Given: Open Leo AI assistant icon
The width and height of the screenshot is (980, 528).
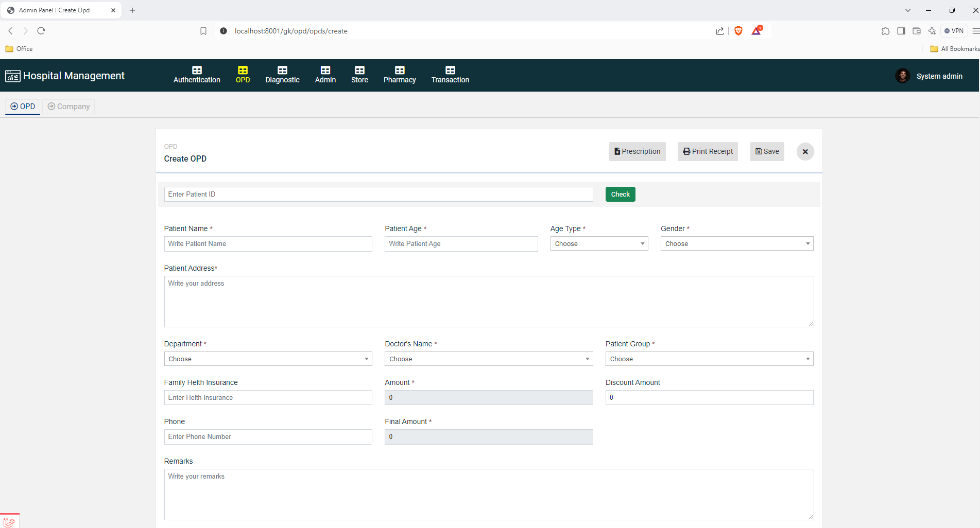Looking at the screenshot, I should point(932,31).
